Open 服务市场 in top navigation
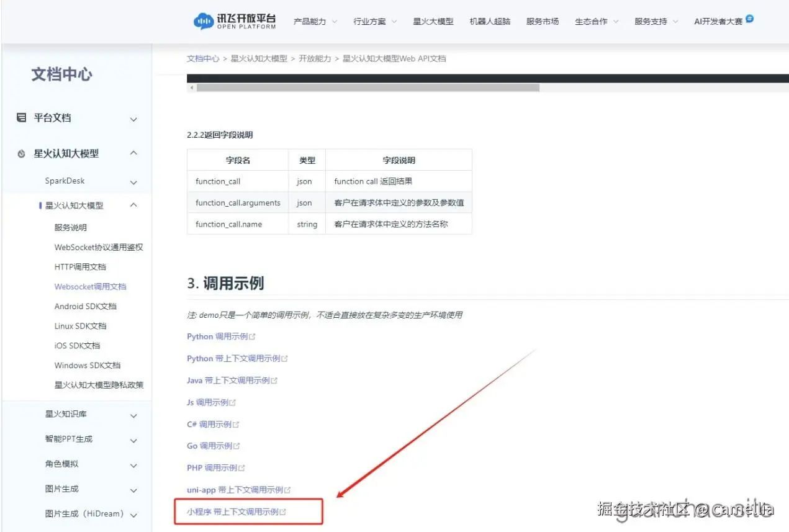Viewport: 789px width, 532px height. [x=543, y=21]
